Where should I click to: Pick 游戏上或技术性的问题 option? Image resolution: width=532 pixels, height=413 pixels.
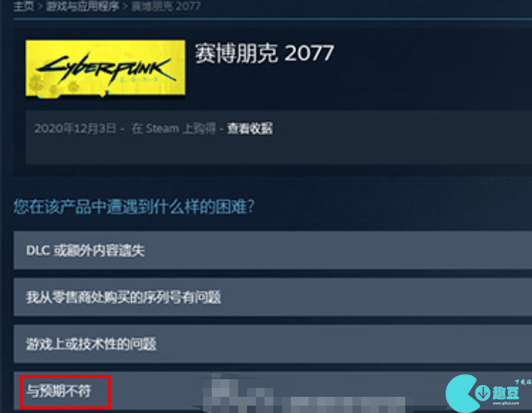coord(273,344)
